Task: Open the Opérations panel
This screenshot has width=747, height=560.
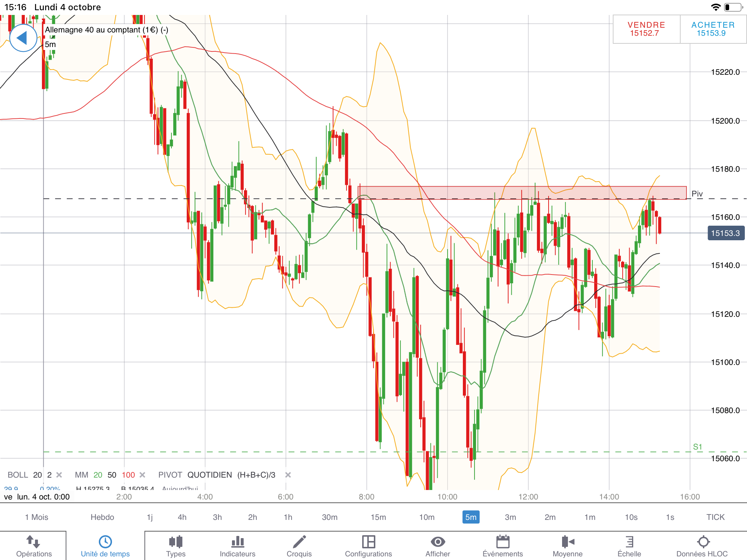Action: [34, 546]
